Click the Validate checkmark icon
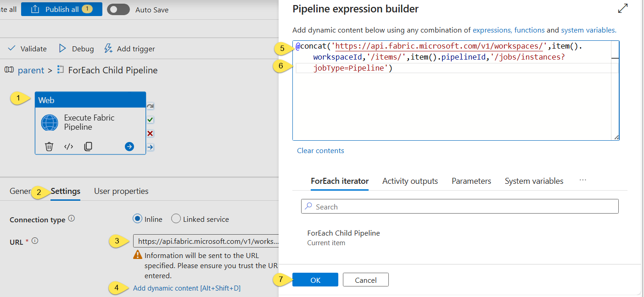This screenshot has height=297, width=644. pos(12,49)
